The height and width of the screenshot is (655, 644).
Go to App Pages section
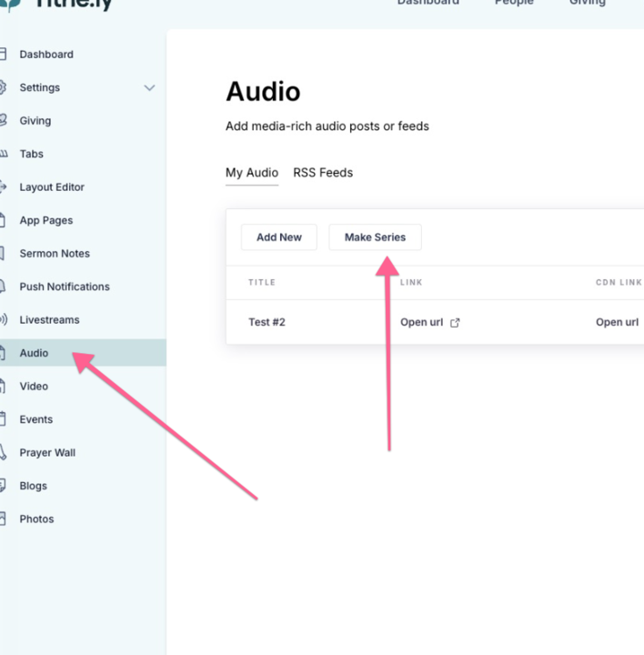45,220
